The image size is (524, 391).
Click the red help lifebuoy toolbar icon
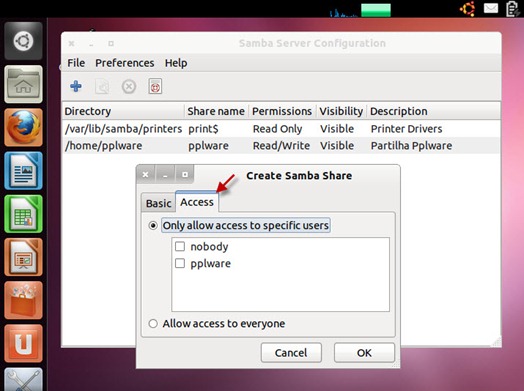coord(155,87)
